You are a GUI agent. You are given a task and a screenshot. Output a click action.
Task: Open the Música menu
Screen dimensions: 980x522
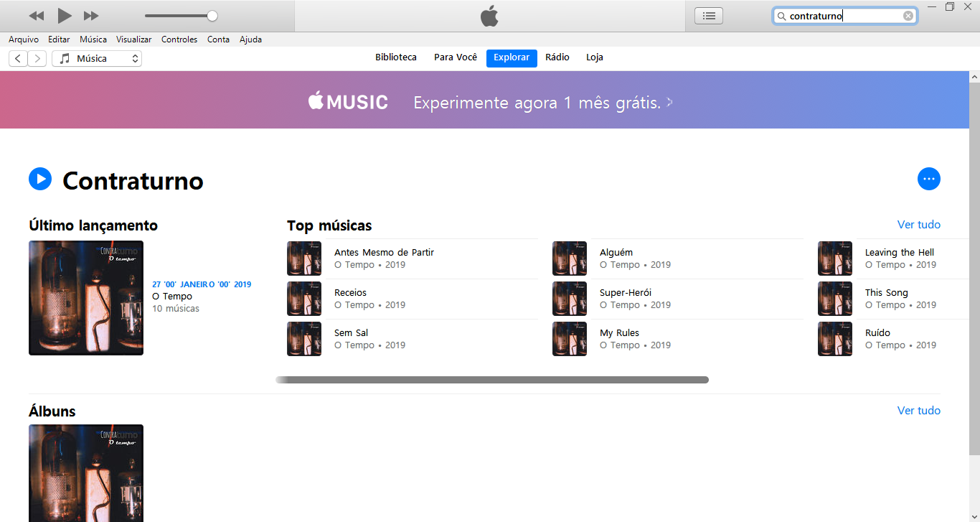(x=93, y=39)
